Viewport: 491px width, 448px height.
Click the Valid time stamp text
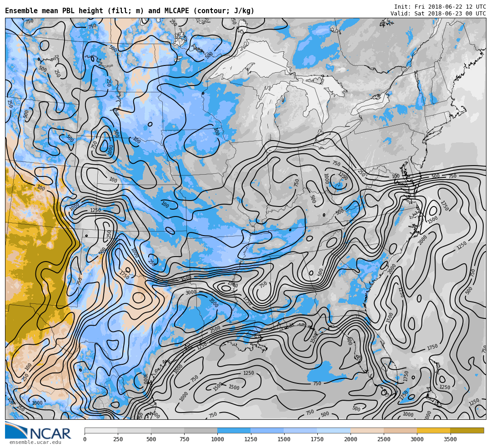(438, 14)
